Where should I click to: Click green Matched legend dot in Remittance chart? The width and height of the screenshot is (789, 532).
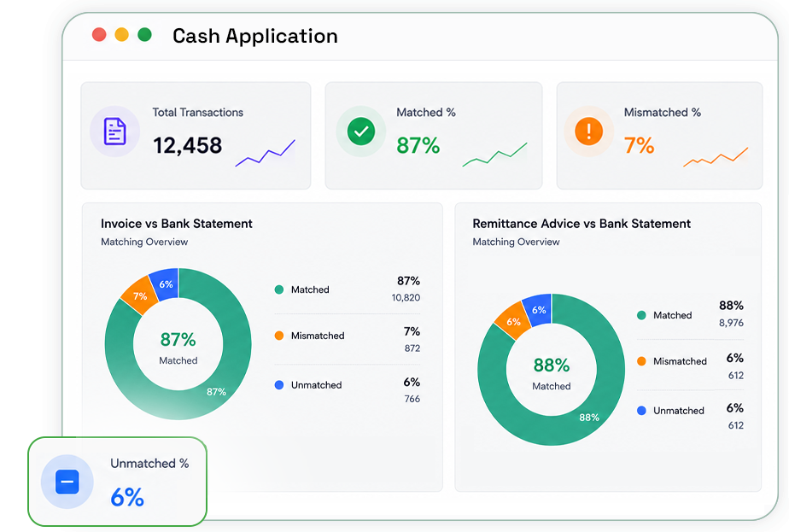[641, 315]
